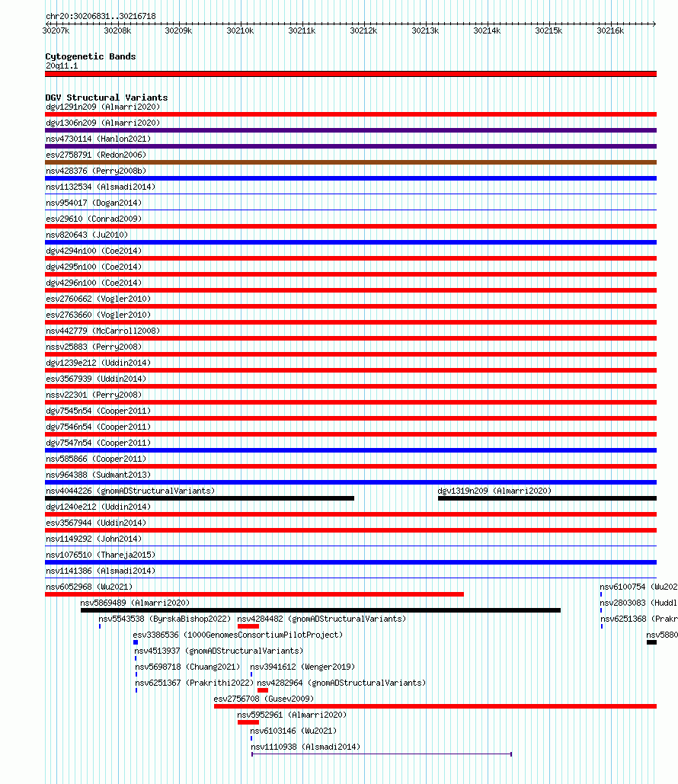Open variant dgv1239e212 (Uddin2014)
Screen dimensions: 678x784
point(98,363)
